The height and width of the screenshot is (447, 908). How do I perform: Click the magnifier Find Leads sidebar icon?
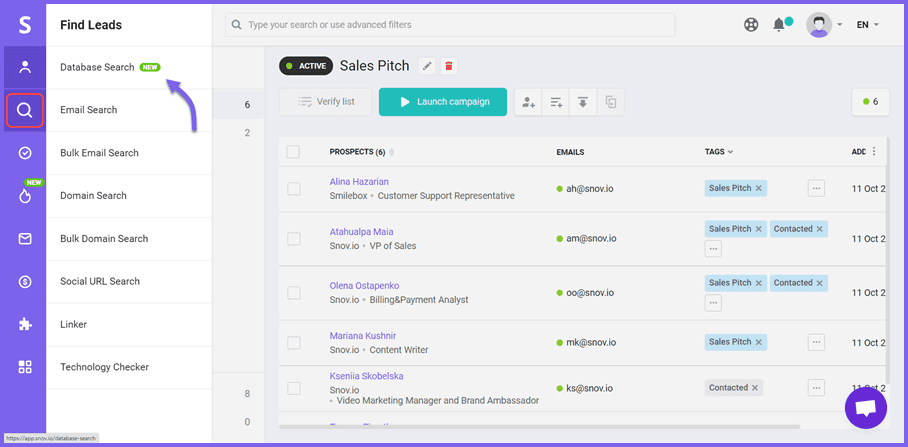pyautogui.click(x=24, y=110)
